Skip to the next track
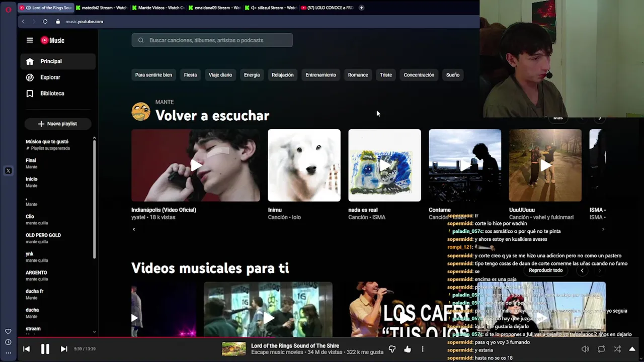This screenshot has width=644, height=362. coord(64,349)
